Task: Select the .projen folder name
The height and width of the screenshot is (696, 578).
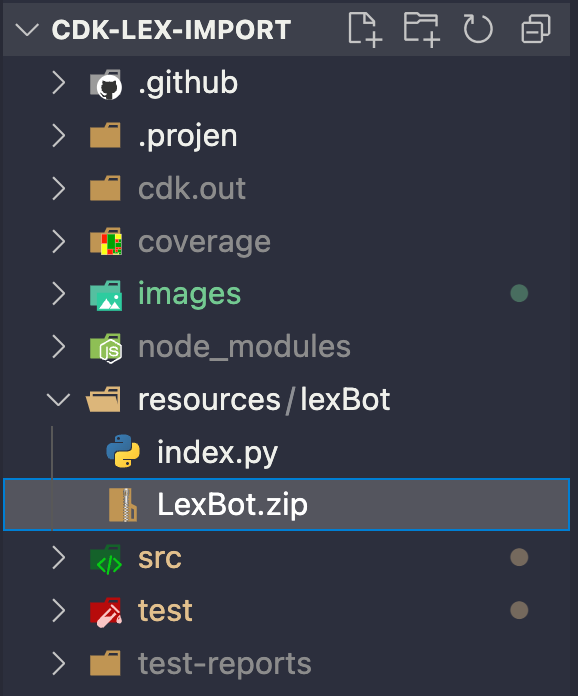Action: (187, 136)
